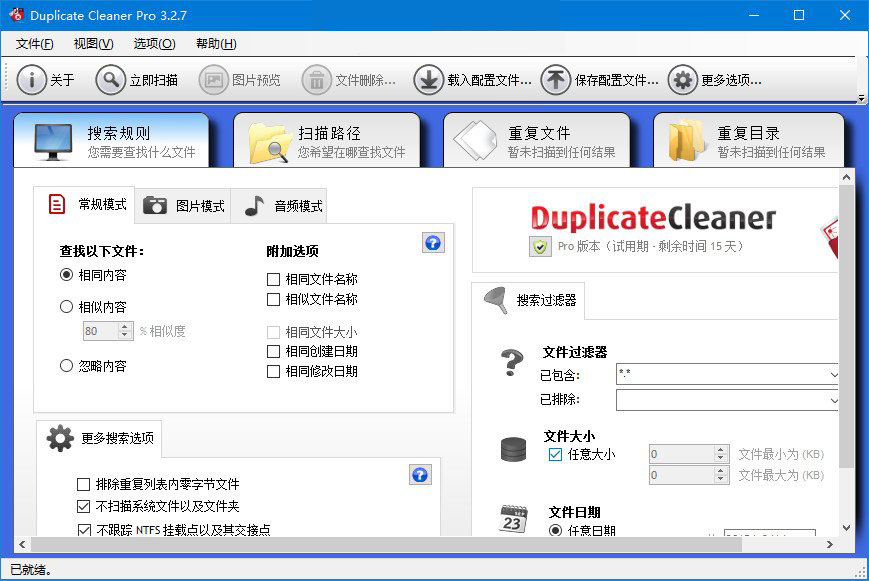Toggle 排除重复列表内零字节文件 checkbox

83,485
